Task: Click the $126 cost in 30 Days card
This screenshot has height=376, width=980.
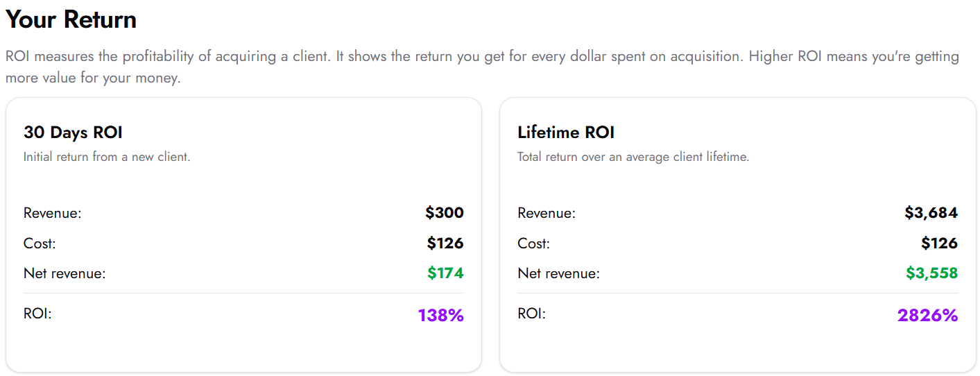Action: 445,243
